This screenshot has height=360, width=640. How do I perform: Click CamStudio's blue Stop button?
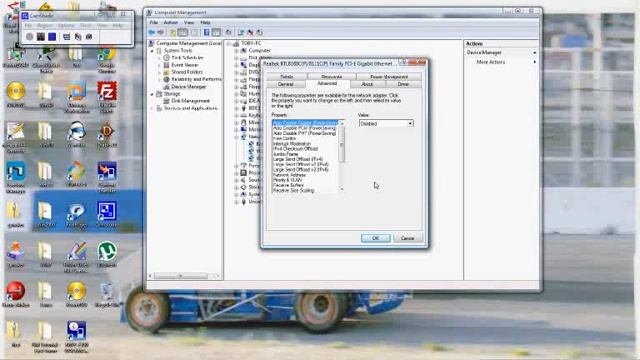[x=52, y=37]
